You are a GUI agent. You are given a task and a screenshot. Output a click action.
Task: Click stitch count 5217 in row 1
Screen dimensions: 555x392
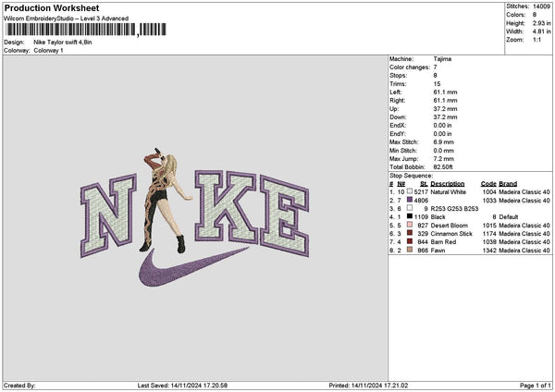[x=421, y=192]
